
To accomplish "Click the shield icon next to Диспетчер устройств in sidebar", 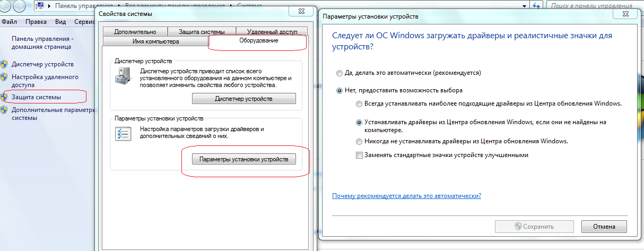I will point(4,64).
